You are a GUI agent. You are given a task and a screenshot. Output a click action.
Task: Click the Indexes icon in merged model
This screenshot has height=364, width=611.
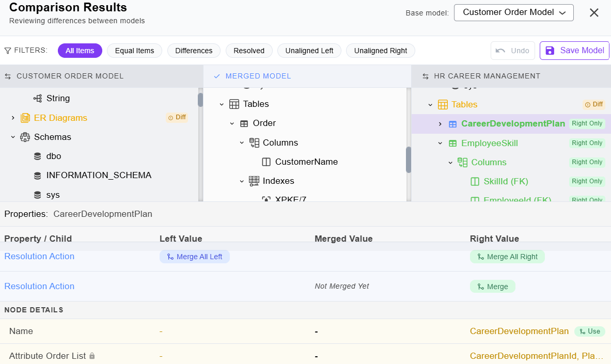[x=254, y=181]
